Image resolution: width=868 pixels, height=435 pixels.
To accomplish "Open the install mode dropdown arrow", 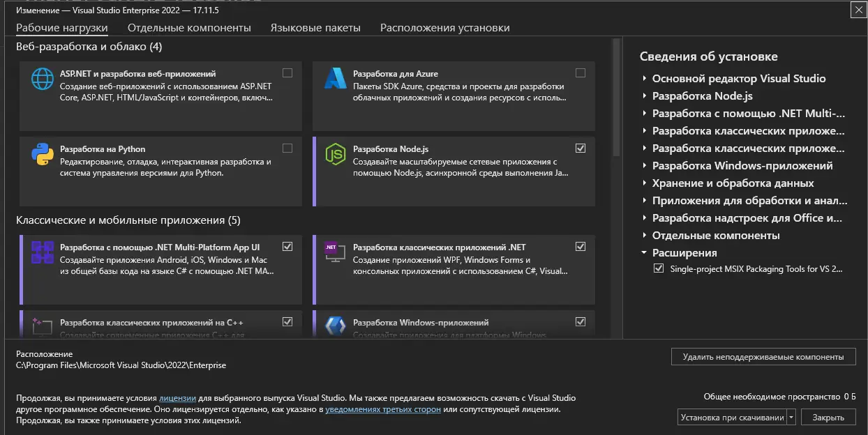I will pyautogui.click(x=791, y=418).
